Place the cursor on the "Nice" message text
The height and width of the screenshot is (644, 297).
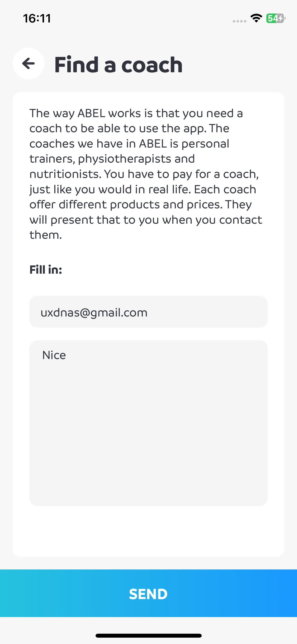tap(54, 355)
